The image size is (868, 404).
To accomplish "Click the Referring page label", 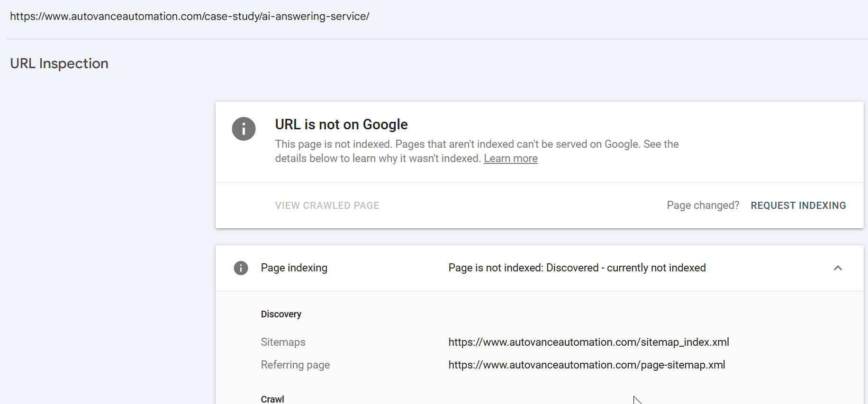I will click(295, 365).
